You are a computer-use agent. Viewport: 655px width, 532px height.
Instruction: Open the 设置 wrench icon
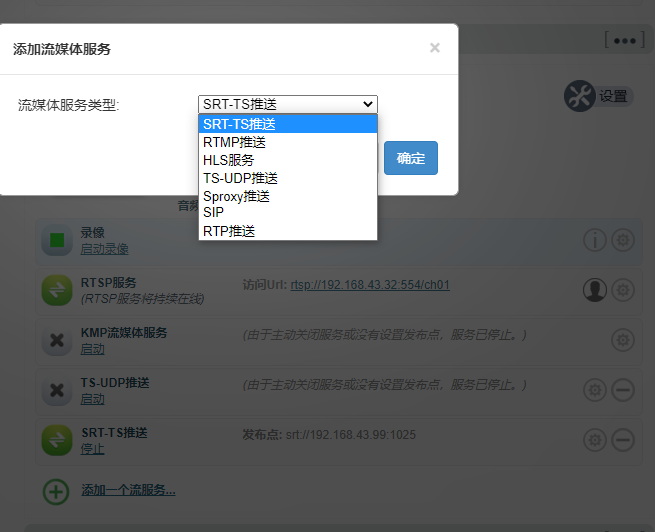point(580,96)
